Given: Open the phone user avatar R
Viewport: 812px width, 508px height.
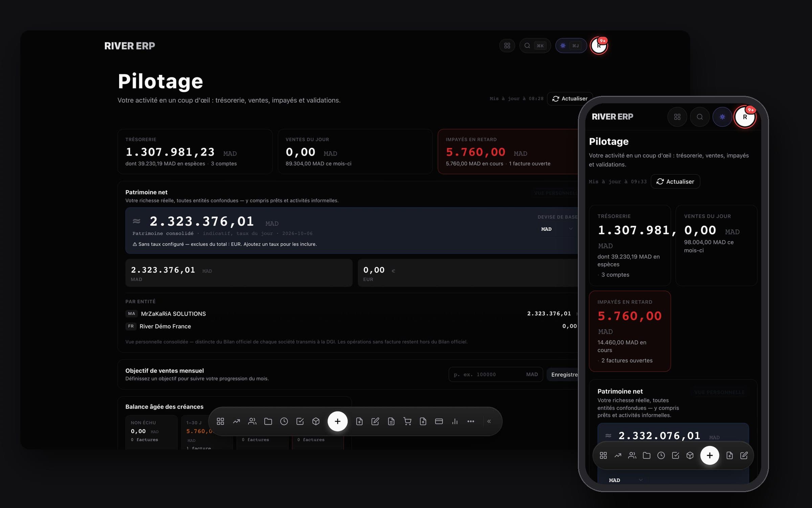Looking at the screenshot, I should pos(745,117).
